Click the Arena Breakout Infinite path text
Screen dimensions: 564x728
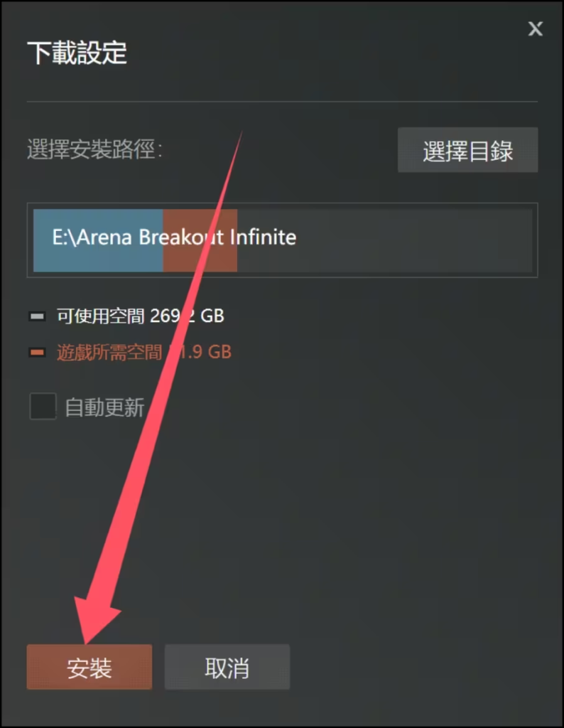(174, 237)
